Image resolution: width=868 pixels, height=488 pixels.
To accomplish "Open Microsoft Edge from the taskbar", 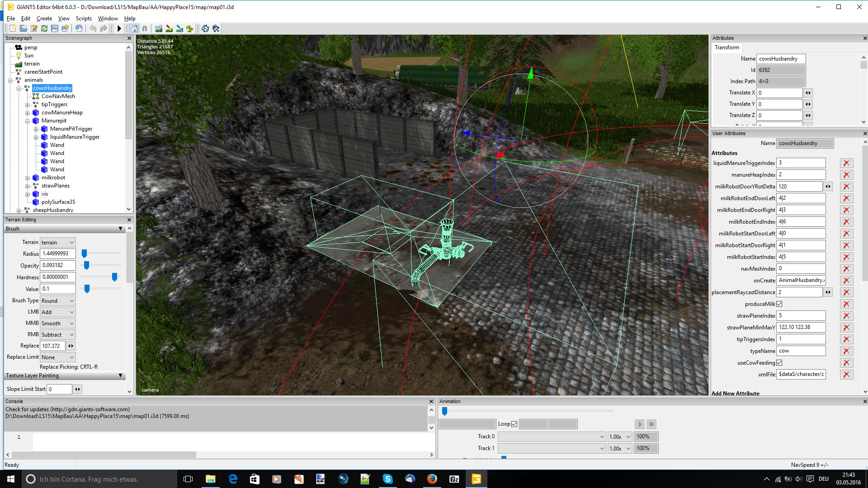I will [x=233, y=479].
